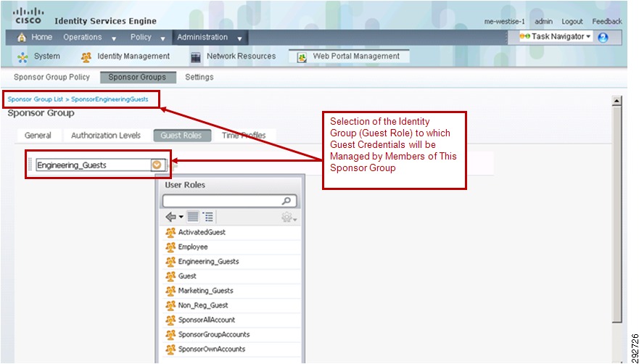The width and height of the screenshot is (639, 364).
Task: Click the vertical scrollbar thumb
Action: (x=617, y=215)
